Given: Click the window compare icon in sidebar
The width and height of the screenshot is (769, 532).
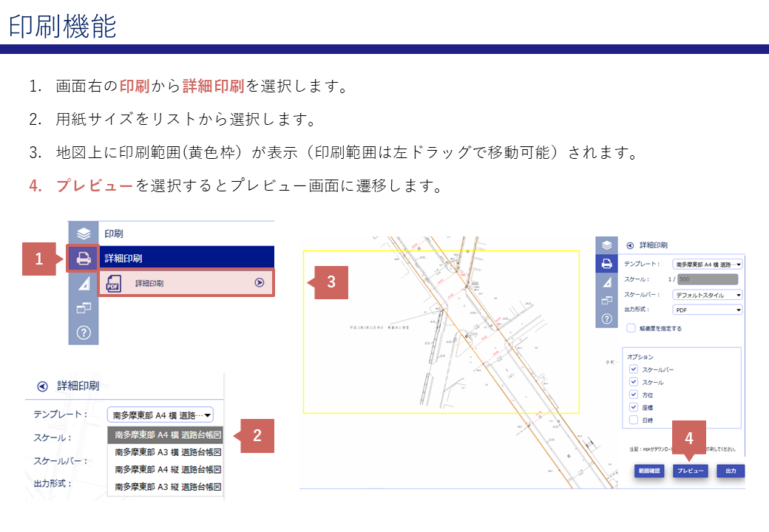Looking at the screenshot, I should pos(85,306).
